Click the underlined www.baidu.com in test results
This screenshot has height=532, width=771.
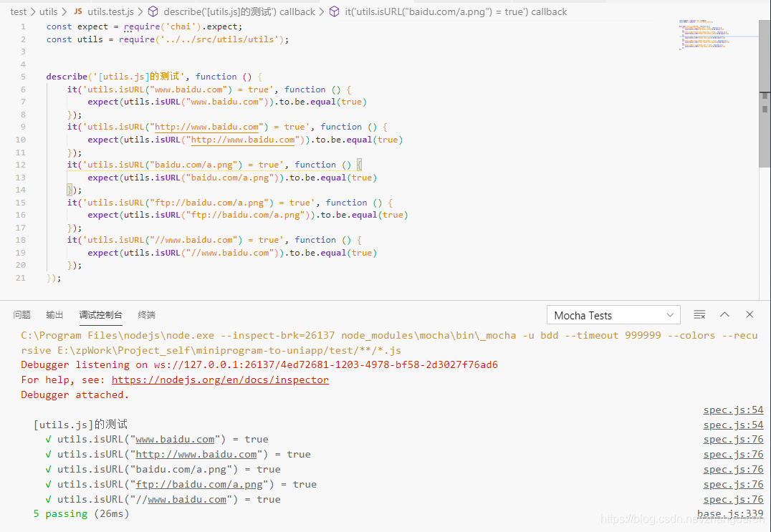point(176,439)
